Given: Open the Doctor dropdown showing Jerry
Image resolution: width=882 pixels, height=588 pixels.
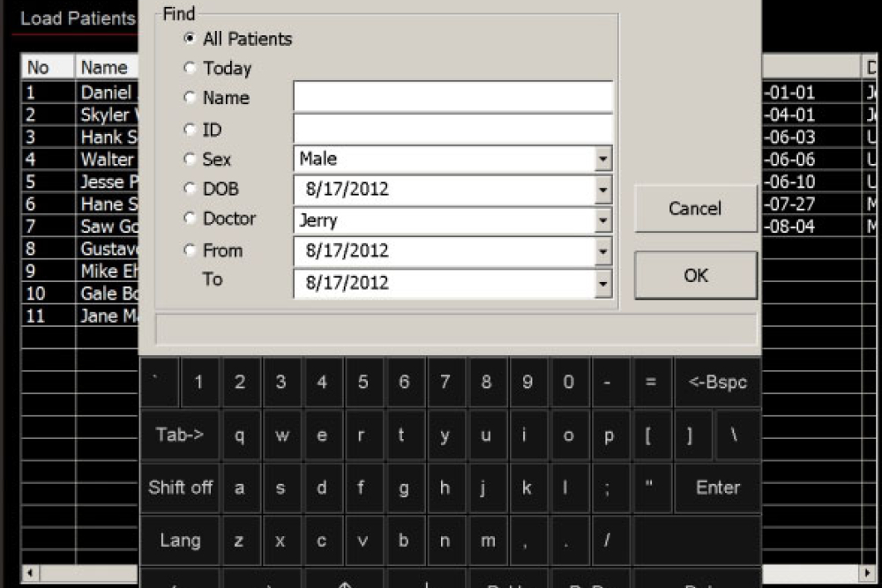Looking at the screenshot, I should [603, 220].
